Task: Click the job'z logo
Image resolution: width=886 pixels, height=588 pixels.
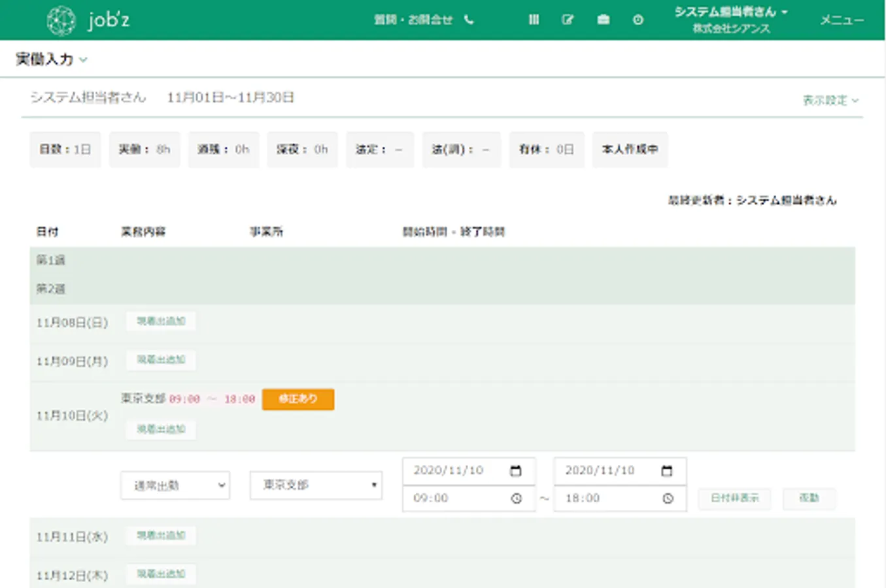Action: click(88, 20)
